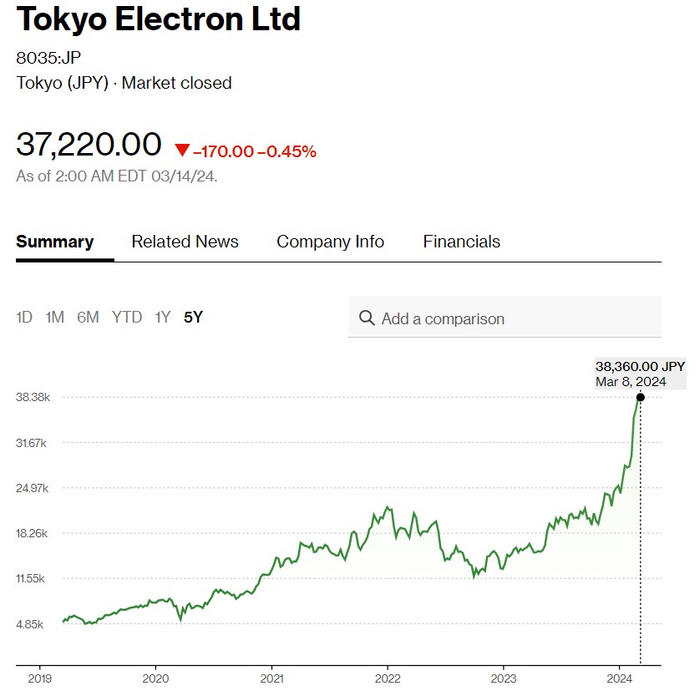Open the Related News tab

pos(185,241)
